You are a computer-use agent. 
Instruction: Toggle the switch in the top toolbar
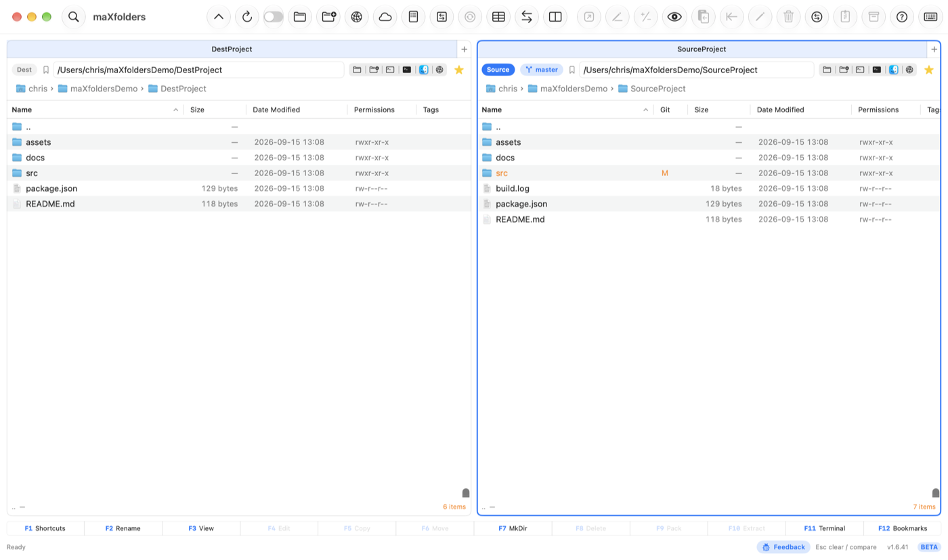pos(274,17)
